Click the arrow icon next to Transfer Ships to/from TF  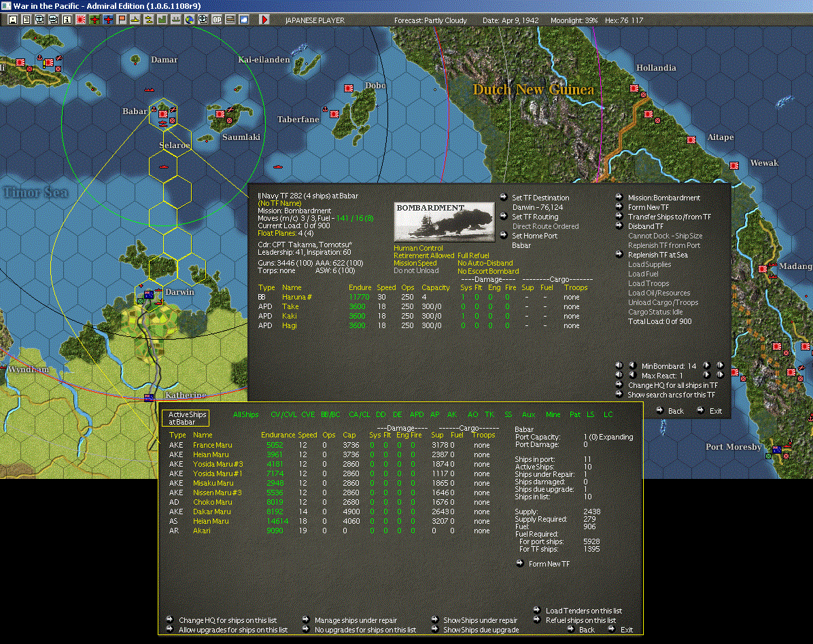point(619,215)
